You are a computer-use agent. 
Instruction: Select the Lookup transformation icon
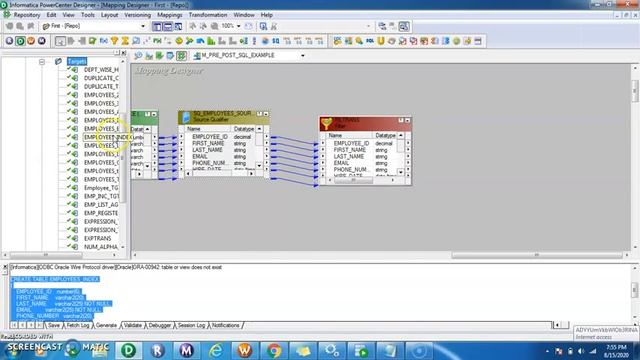tap(136, 41)
